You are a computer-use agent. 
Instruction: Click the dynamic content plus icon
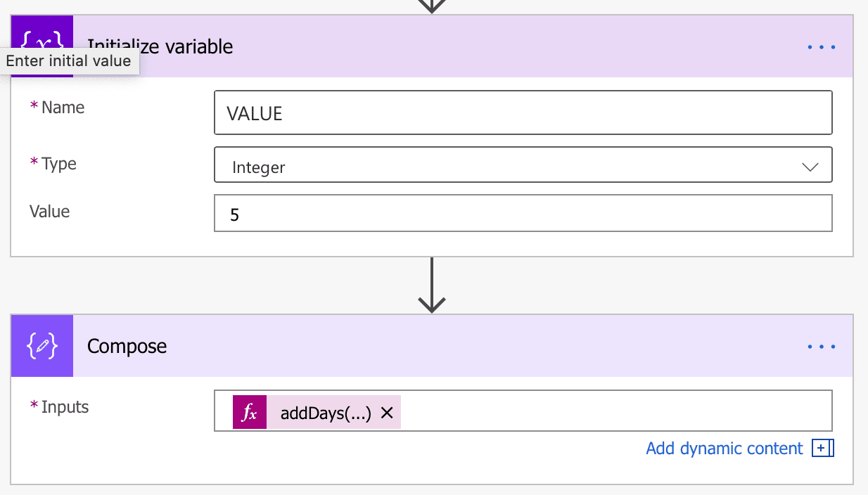[823, 448]
